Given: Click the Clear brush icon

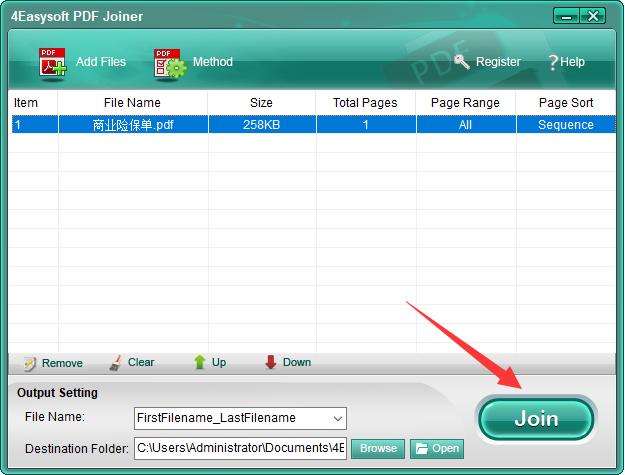Looking at the screenshot, I should (116, 363).
